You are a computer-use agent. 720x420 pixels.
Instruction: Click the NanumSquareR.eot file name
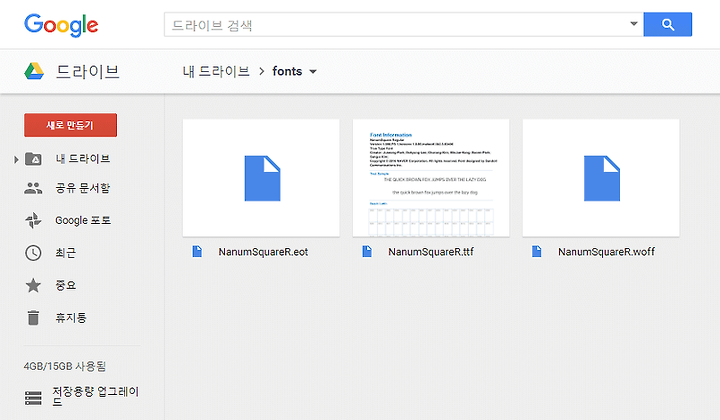(263, 252)
